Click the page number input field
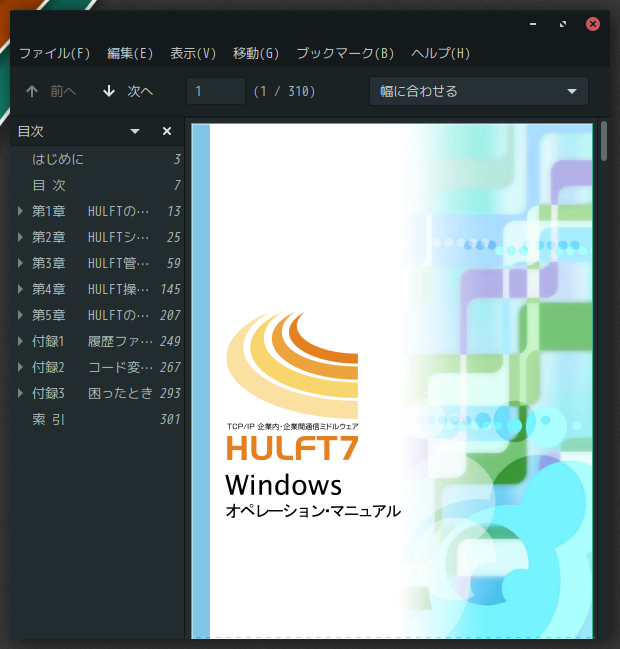The width and height of the screenshot is (620, 649). pyautogui.click(x=216, y=91)
